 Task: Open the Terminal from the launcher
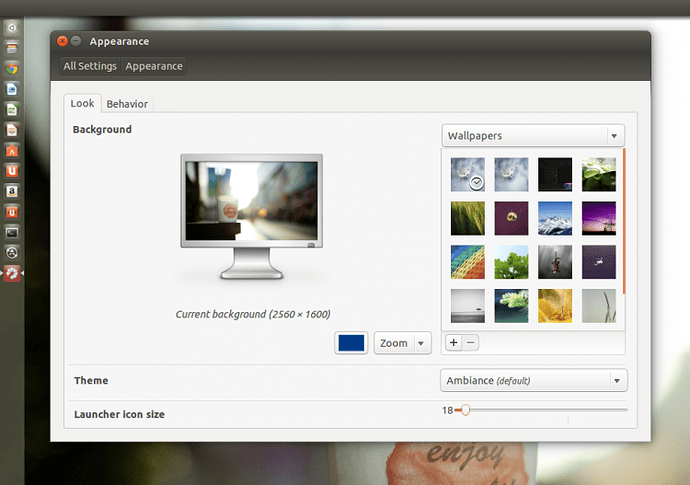[12, 232]
